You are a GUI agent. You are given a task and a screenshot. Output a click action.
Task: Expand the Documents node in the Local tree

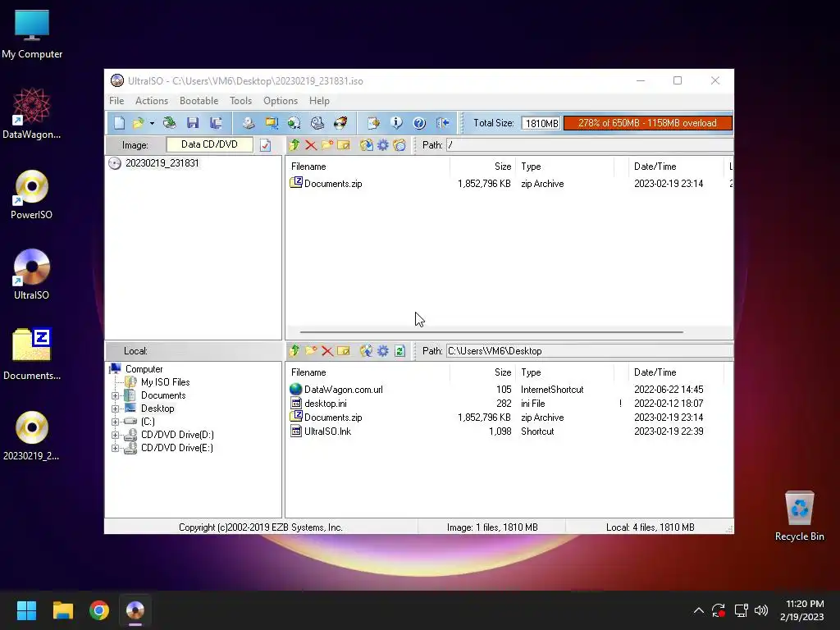coord(115,396)
